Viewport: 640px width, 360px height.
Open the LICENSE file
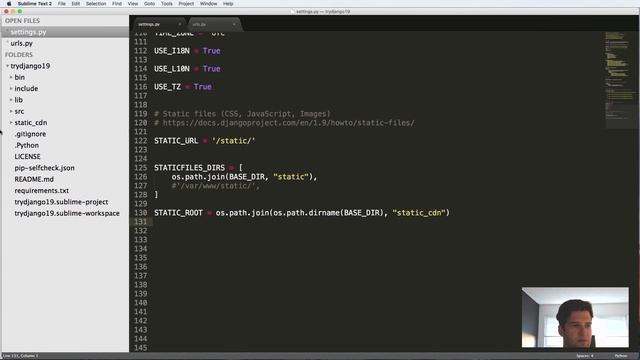coord(27,157)
